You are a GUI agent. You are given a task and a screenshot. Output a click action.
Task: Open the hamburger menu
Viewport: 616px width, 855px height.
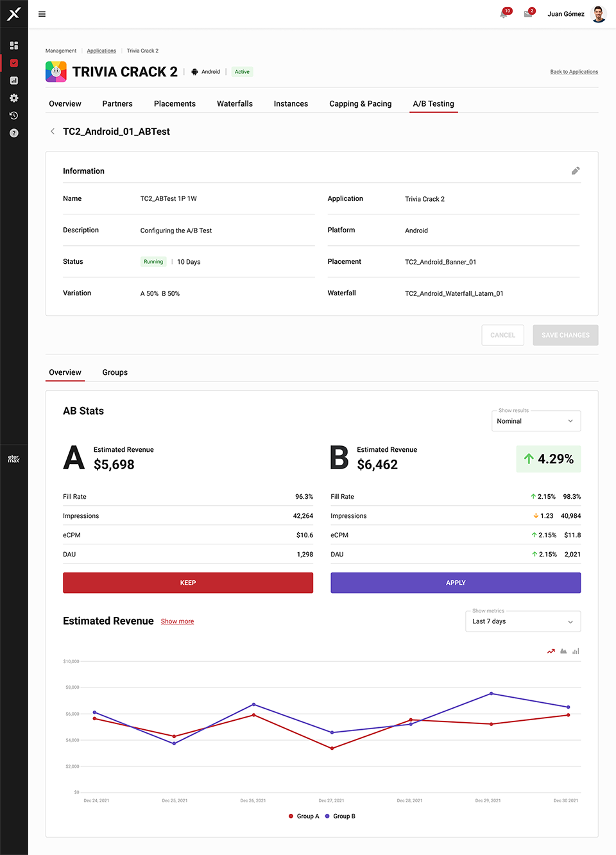point(42,14)
